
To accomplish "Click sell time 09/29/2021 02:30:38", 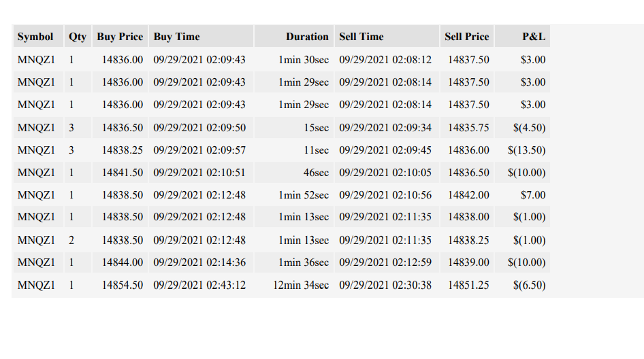I will click(387, 285).
